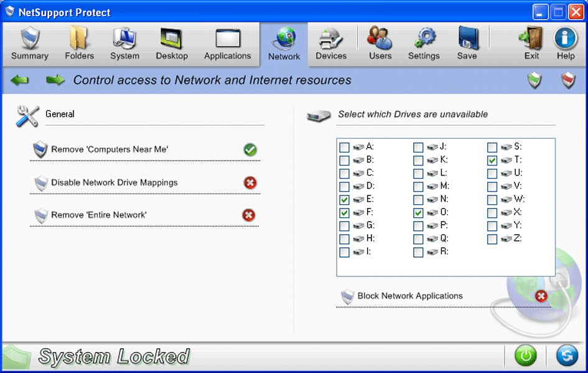The image size is (588, 373).
Task: Check drive G: checkbox
Action: click(x=344, y=226)
